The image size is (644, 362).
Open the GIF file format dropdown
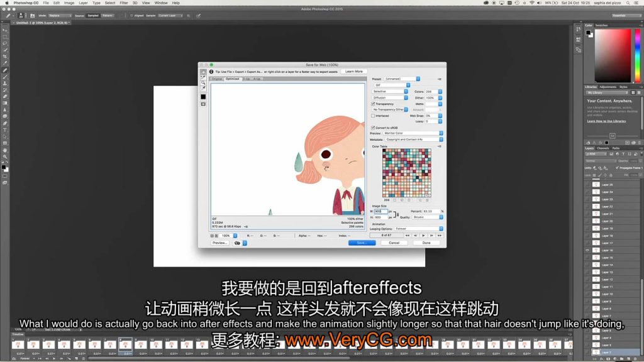[391, 85]
